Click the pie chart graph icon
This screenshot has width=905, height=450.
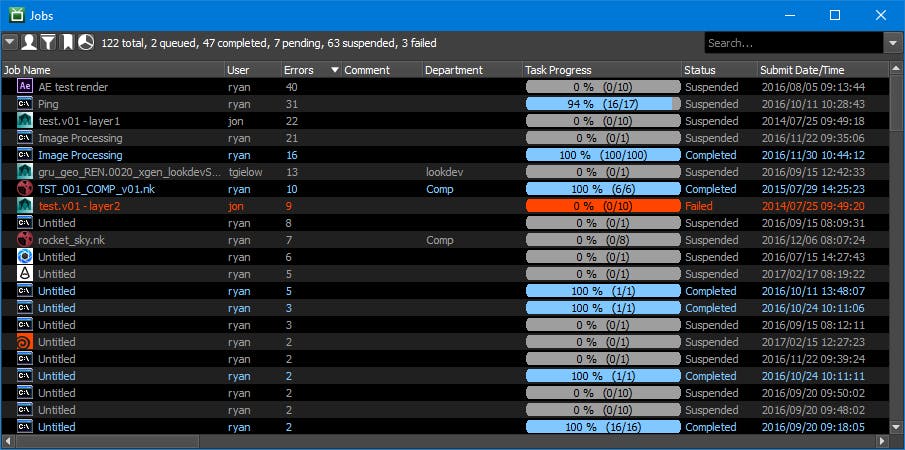click(86, 42)
